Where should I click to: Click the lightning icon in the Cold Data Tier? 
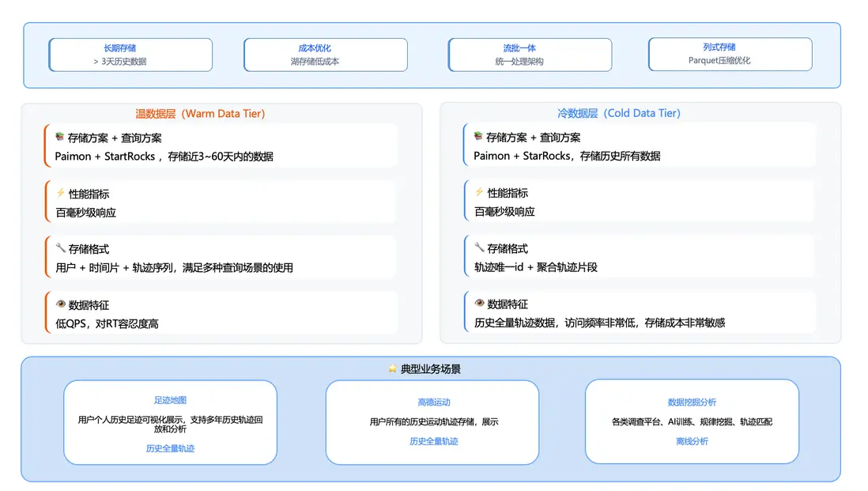[x=479, y=191]
